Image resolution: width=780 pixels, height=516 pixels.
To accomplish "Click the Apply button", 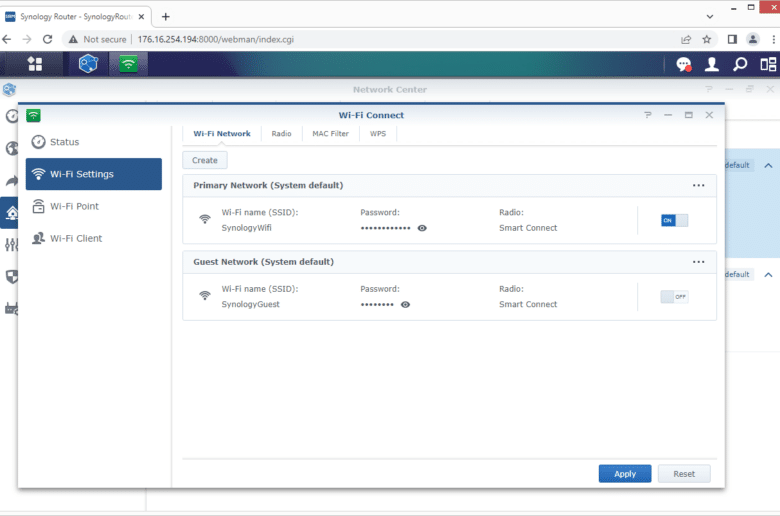I will pyautogui.click(x=625, y=474).
